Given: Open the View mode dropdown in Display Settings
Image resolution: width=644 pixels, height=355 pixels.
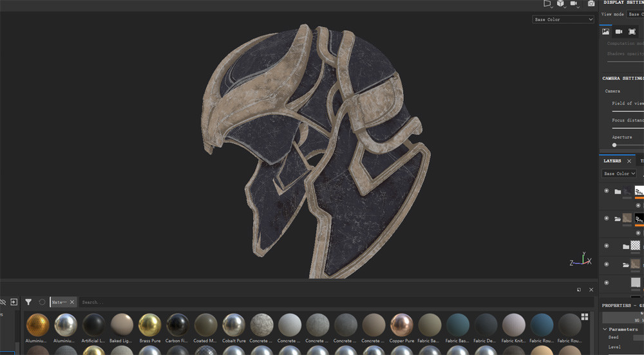Looking at the screenshot, I should click(x=635, y=14).
